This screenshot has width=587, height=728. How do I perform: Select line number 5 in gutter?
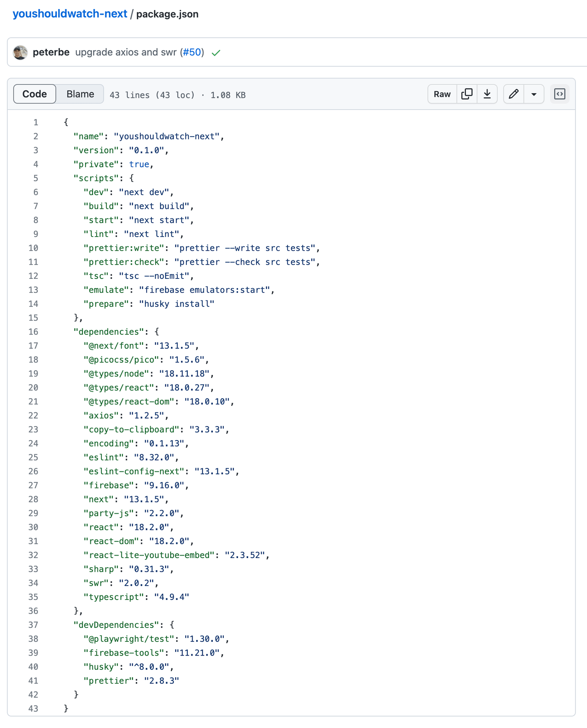click(x=36, y=178)
